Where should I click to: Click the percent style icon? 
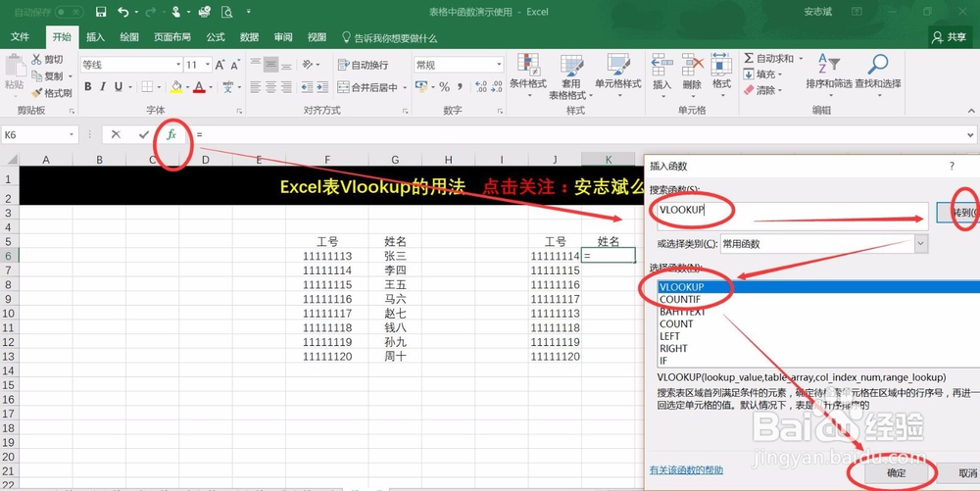pyautogui.click(x=444, y=87)
